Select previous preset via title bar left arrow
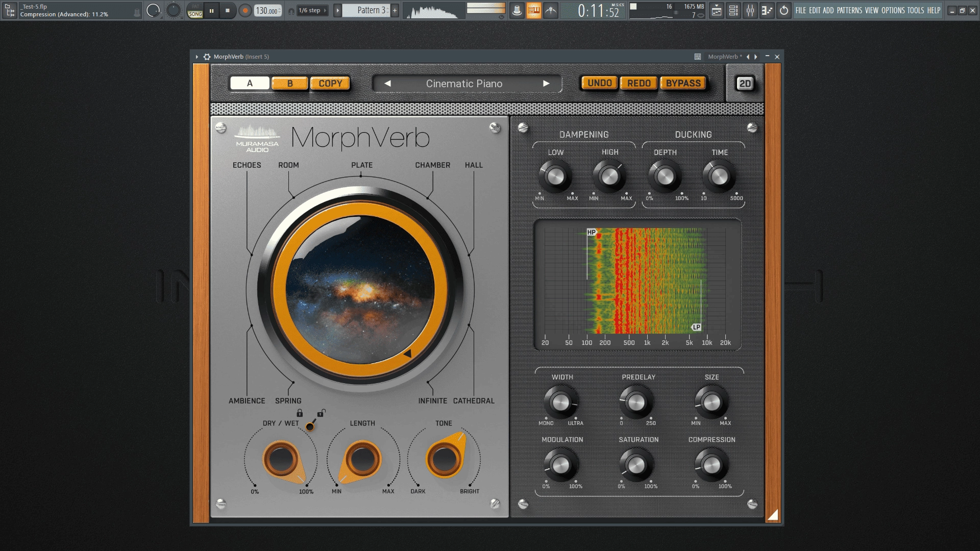 [748, 57]
